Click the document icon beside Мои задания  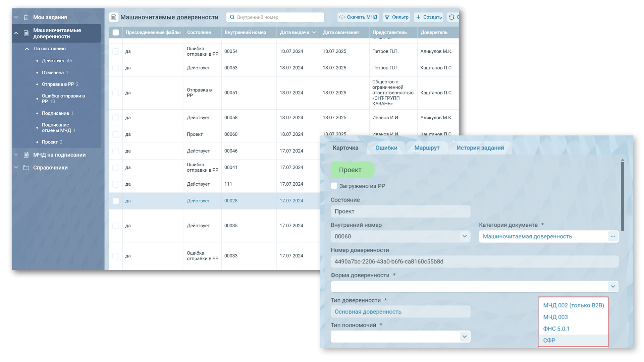pos(26,17)
